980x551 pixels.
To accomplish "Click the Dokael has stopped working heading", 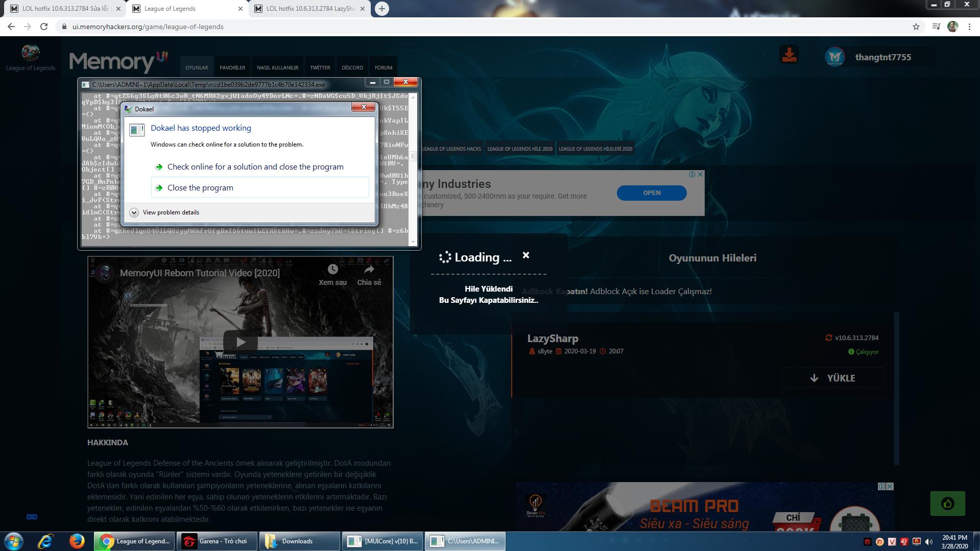I will pyautogui.click(x=201, y=128).
